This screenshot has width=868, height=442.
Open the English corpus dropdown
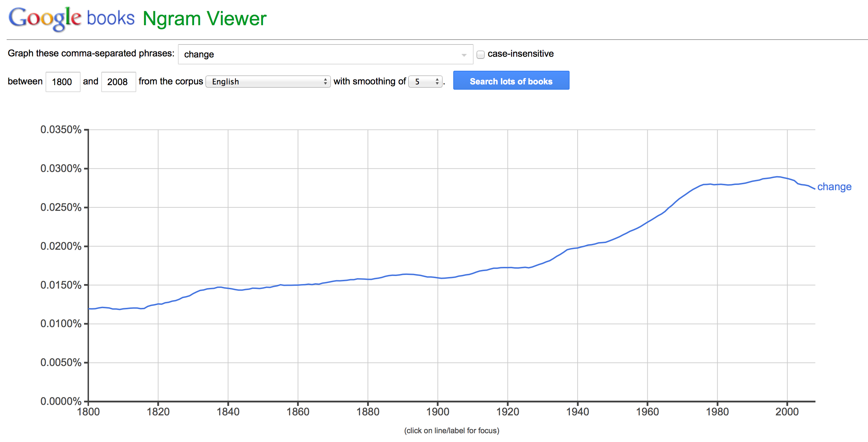coord(268,82)
